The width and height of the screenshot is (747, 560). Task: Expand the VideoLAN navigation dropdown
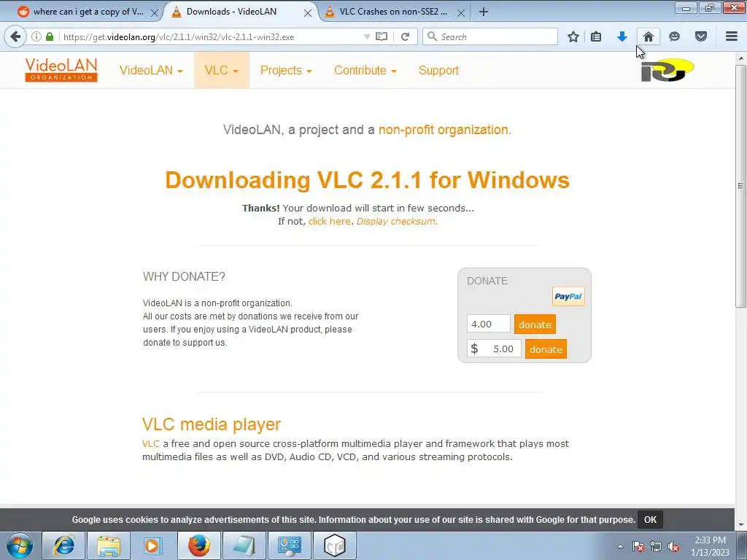tap(151, 71)
